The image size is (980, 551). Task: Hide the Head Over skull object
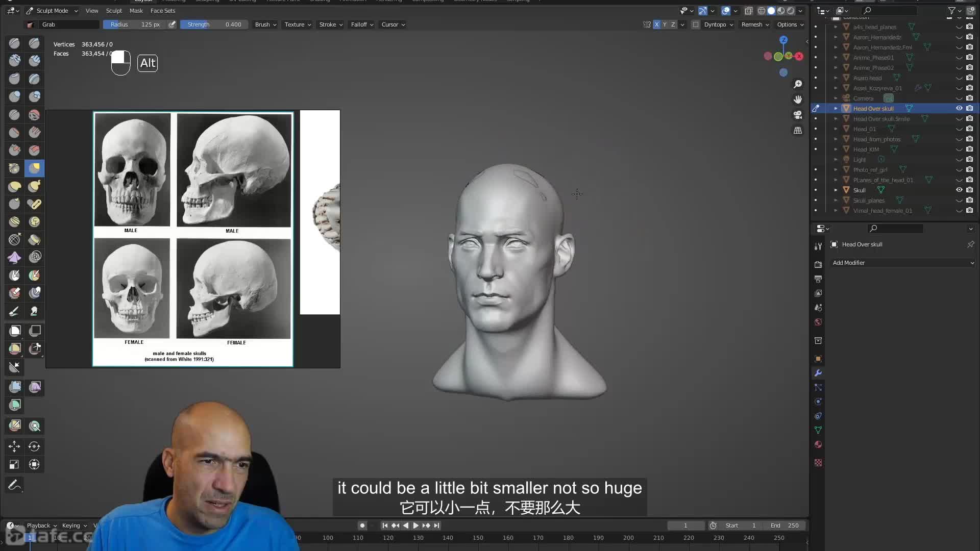tap(959, 108)
